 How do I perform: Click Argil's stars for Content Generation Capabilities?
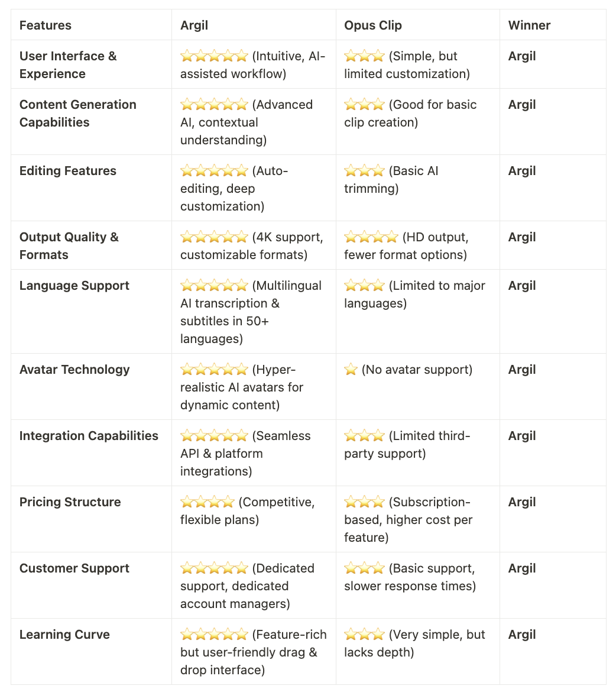[214, 105]
